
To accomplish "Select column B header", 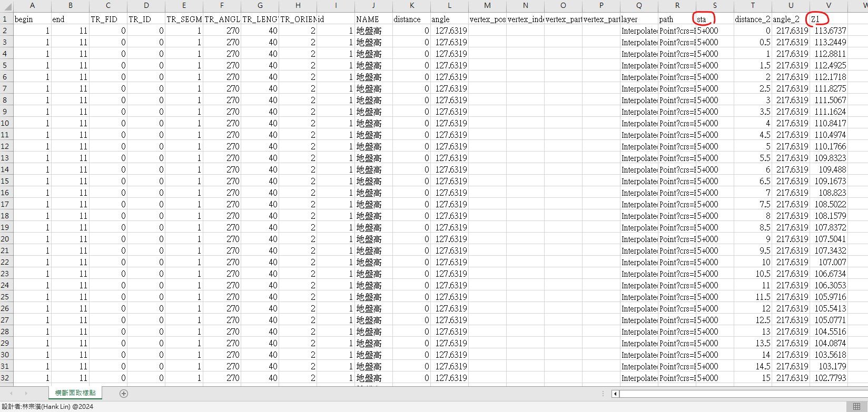I will tap(70, 6).
